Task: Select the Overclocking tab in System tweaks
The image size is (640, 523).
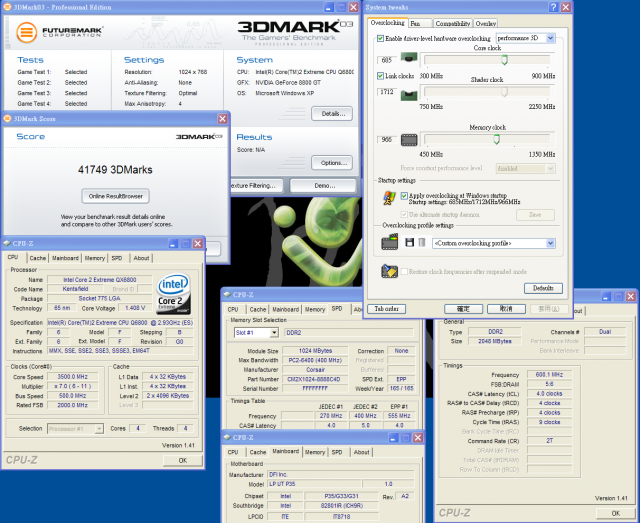Action: point(387,23)
